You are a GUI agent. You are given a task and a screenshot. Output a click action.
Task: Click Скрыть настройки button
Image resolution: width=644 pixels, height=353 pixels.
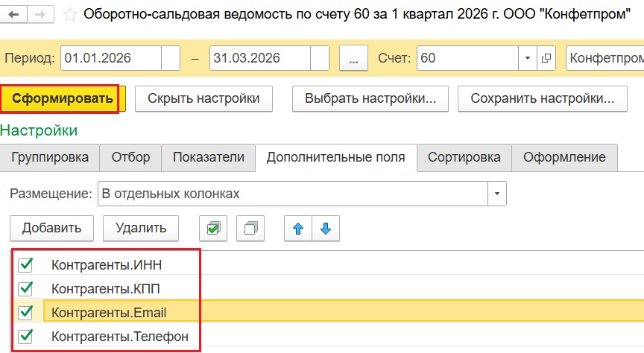(x=203, y=98)
